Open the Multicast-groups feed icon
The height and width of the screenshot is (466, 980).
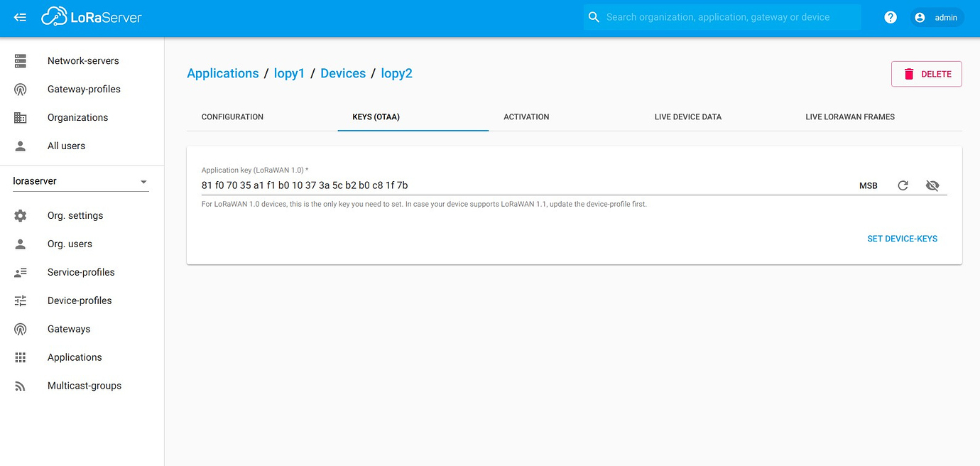pos(19,385)
